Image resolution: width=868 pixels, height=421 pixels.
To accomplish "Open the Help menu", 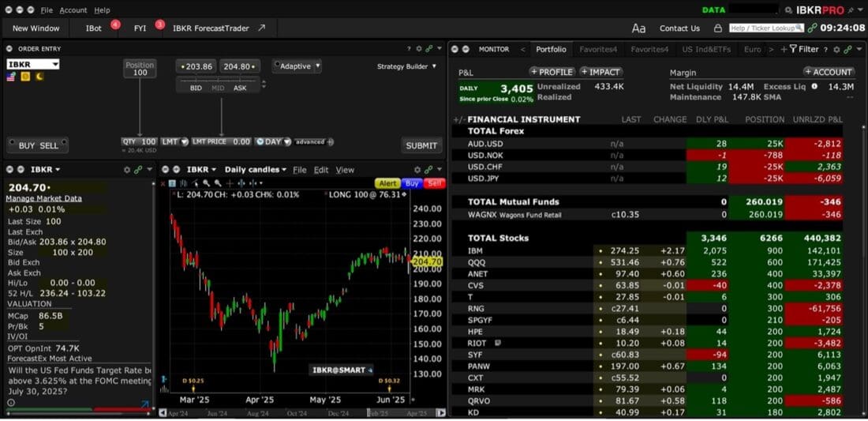I will [x=102, y=10].
